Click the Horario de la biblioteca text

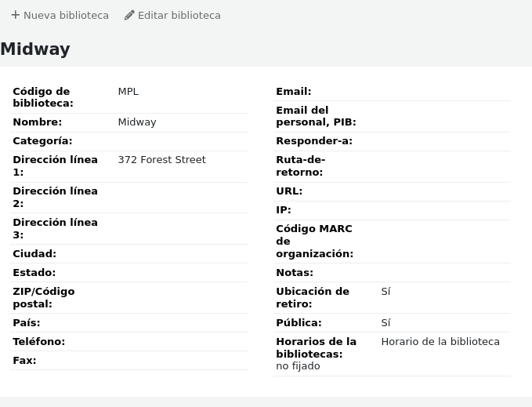coord(440,342)
